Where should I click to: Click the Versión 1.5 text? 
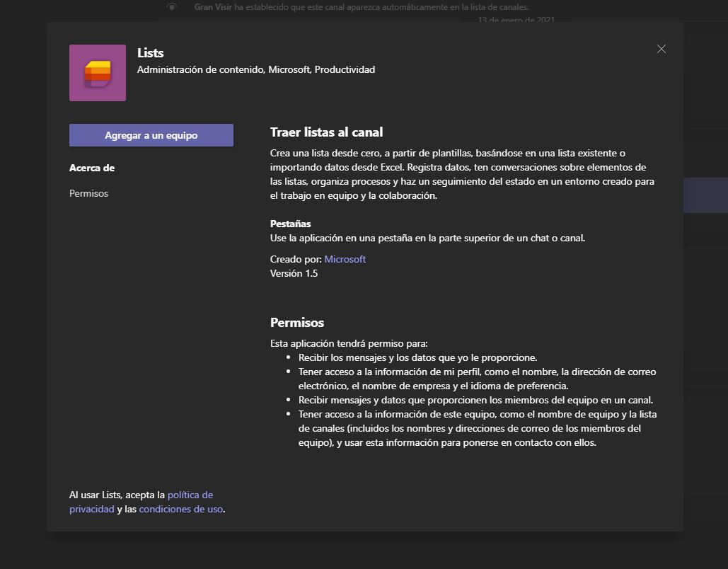click(294, 274)
